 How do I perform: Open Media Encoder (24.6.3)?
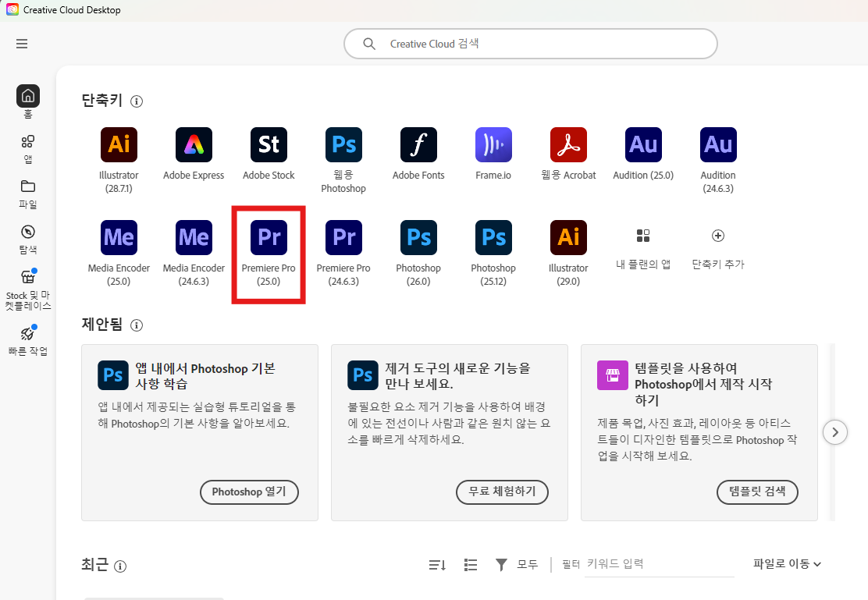(194, 237)
